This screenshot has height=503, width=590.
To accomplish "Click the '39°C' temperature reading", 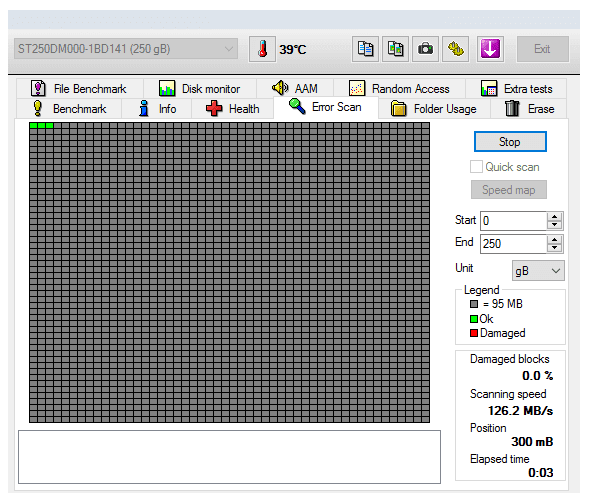I will pyautogui.click(x=292, y=49).
